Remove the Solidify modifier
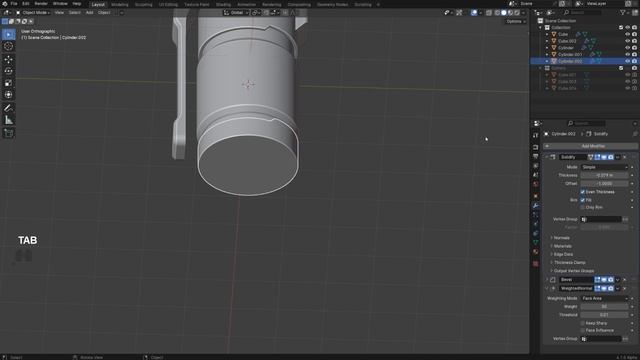 624,157
